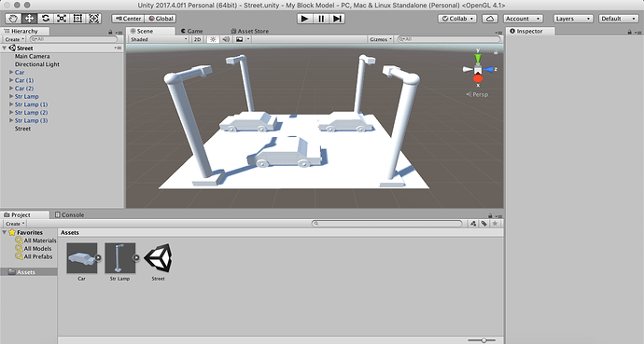644x344 pixels.
Task: Select All Materials favorite
Action: pos(35,241)
